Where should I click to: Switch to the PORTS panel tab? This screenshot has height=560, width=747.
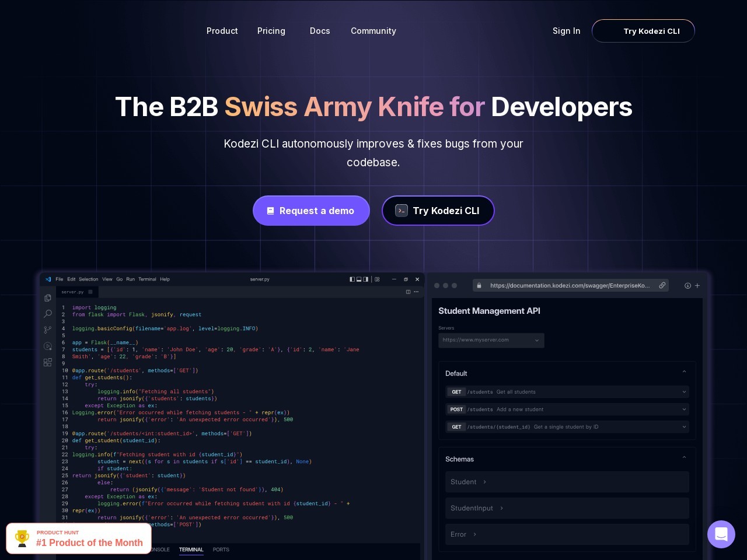click(x=221, y=549)
